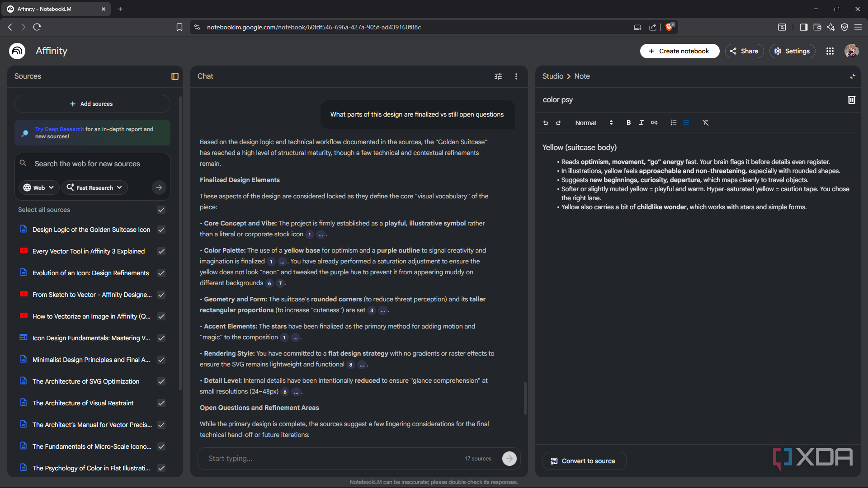Redo the note edit
This screenshot has width=868, height=488.
coord(558,123)
